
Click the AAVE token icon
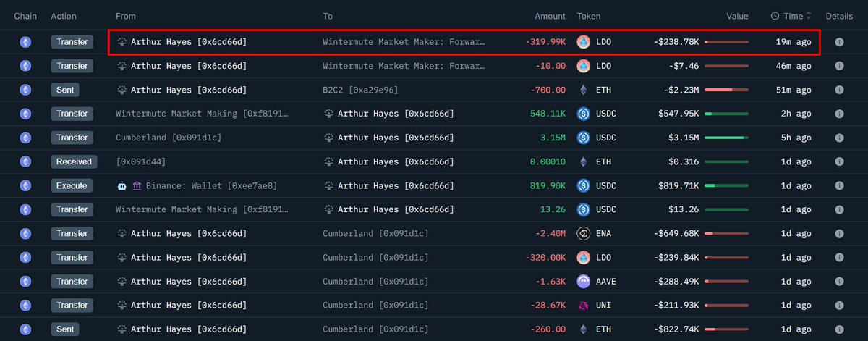pos(583,281)
